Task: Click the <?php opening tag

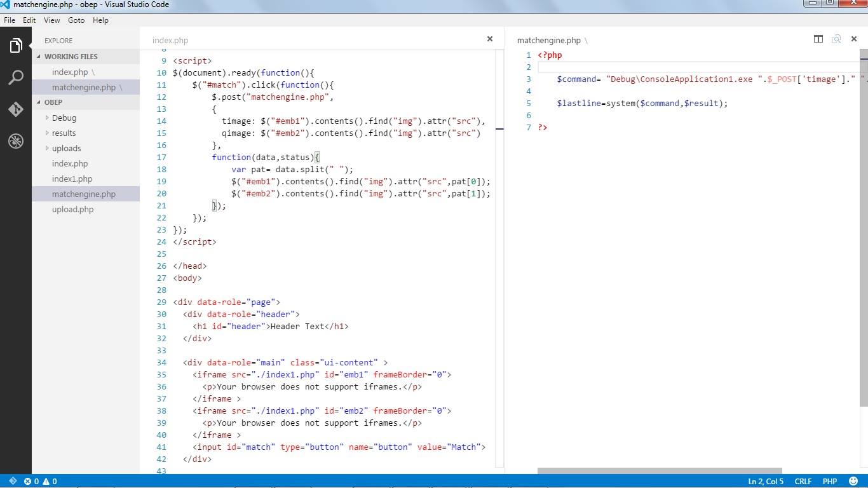Action: (550, 55)
